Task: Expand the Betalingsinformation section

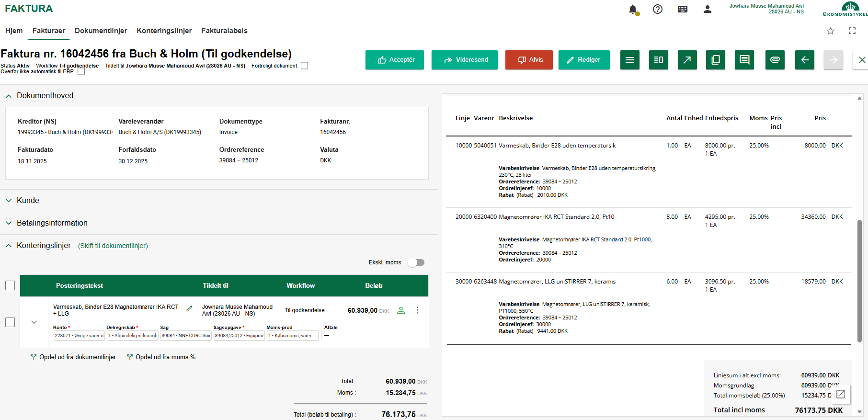Action: point(52,223)
